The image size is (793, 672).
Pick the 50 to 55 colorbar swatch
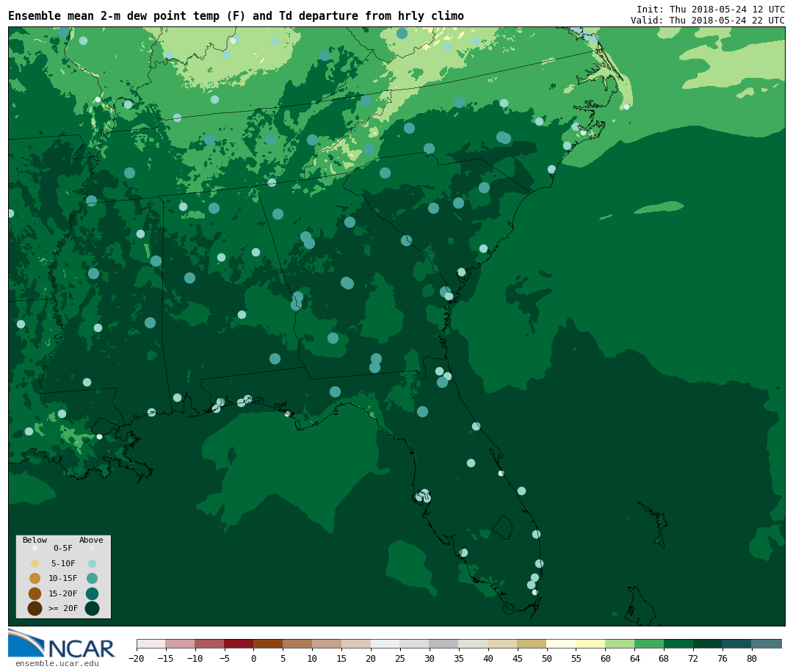[x=562, y=643]
